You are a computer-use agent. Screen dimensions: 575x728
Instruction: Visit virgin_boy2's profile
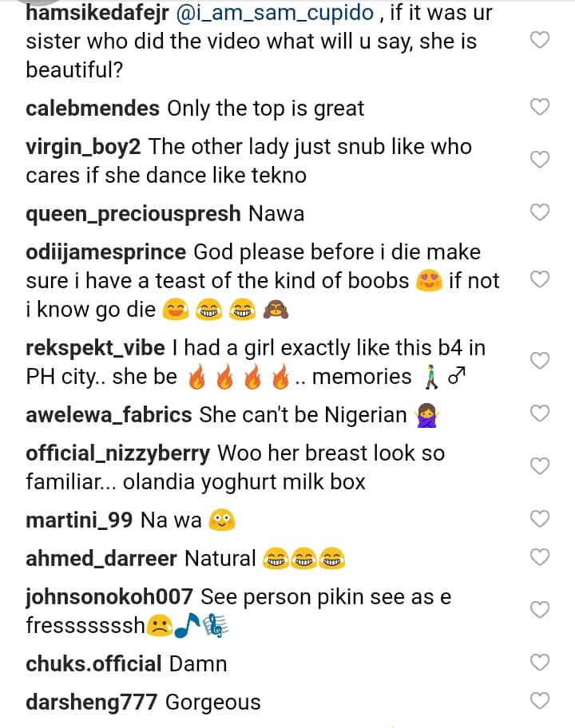pos(84,147)
